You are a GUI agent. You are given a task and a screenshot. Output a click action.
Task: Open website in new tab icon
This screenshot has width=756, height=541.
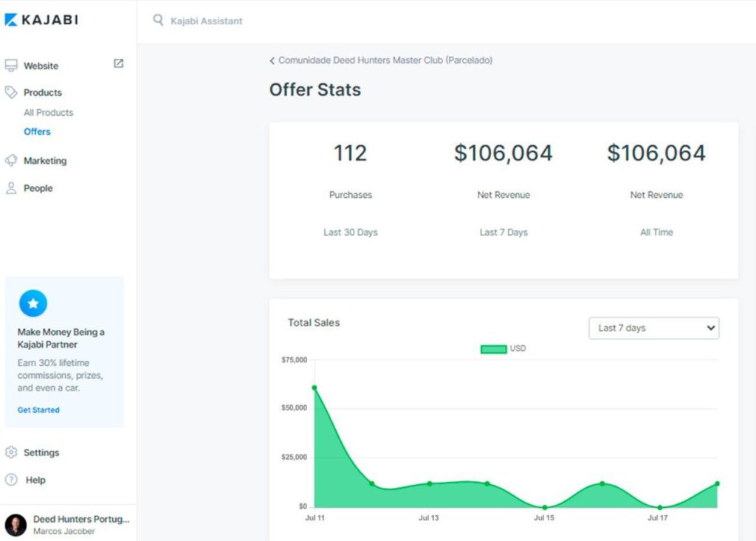pos(119,63)
